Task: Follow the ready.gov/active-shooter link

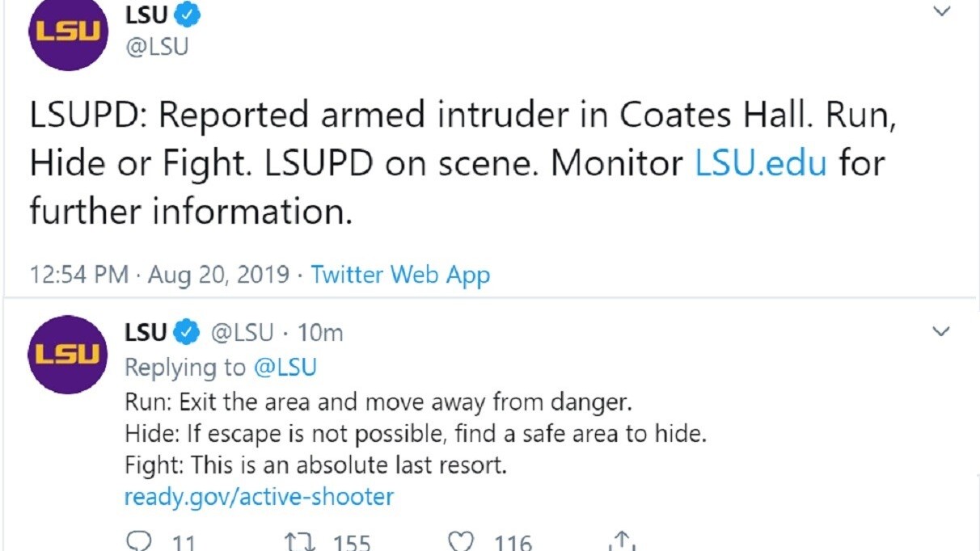Action: (259, 495)
